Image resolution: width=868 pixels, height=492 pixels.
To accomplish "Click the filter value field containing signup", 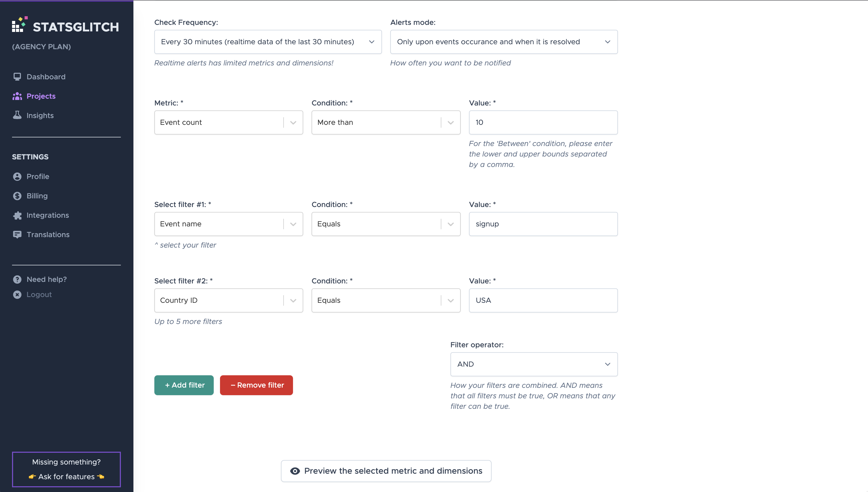I will 543,224.
